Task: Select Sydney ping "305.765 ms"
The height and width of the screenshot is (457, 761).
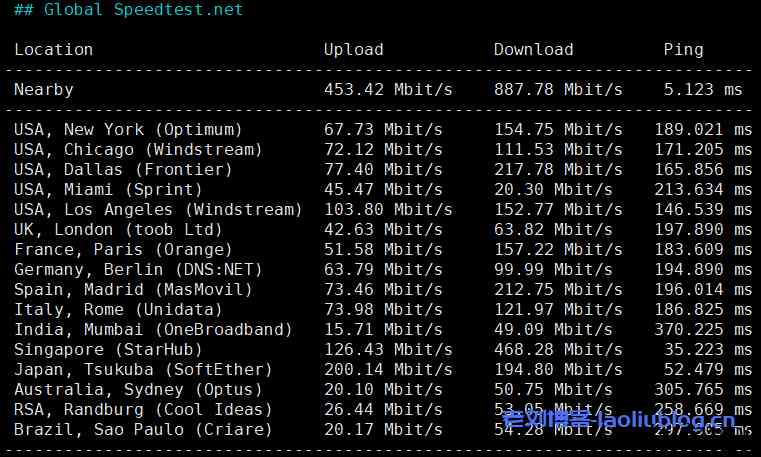Action: tap(703, 390)
